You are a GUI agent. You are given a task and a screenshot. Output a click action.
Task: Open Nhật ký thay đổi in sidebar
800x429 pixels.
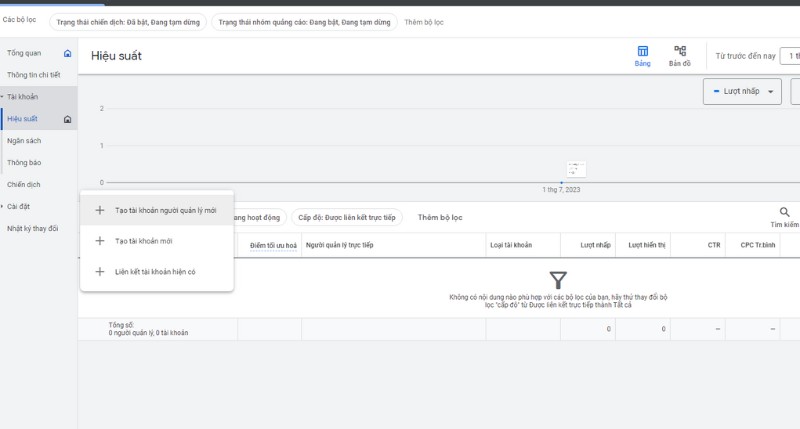click(33, 229)
